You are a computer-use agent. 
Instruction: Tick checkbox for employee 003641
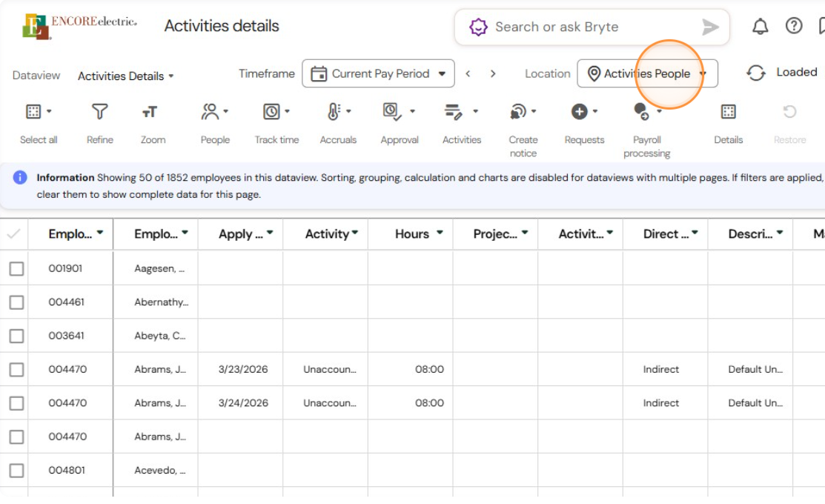pos(17,336)
